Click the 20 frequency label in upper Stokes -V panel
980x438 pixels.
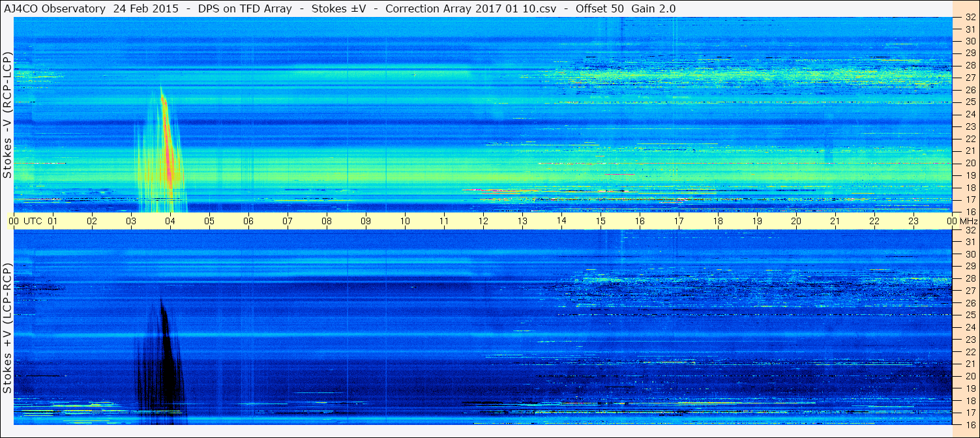tap(970, 163)
